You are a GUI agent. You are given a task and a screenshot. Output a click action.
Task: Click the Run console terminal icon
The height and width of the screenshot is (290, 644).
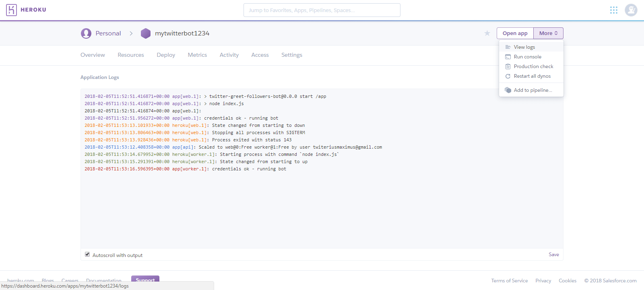pyautogui.click(x=508, y=57)
